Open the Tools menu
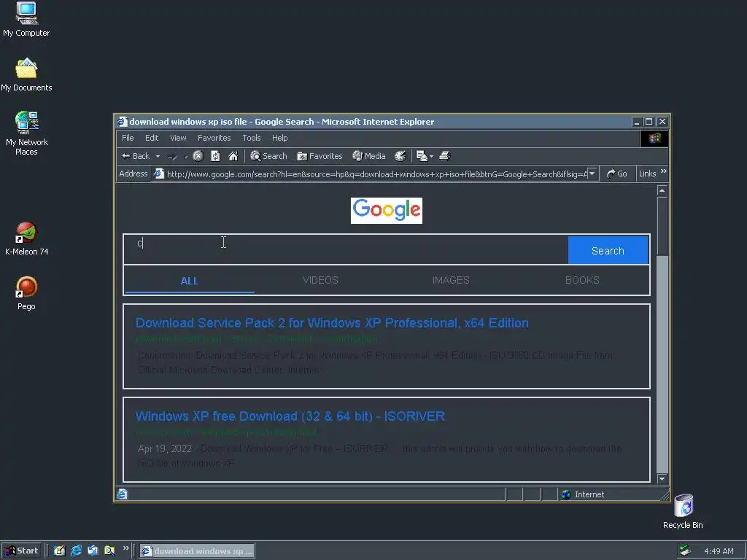The image size is (747, 560). (x=251, y=138)
